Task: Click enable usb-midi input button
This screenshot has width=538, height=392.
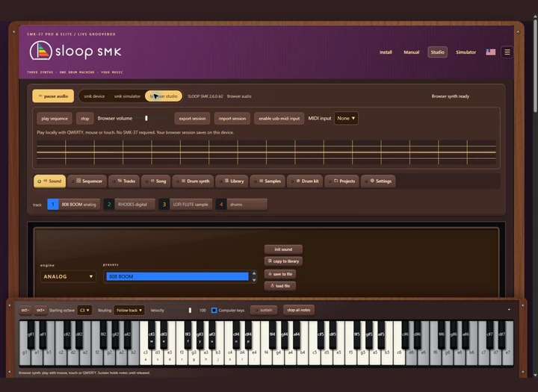Action: pos(279,118)
